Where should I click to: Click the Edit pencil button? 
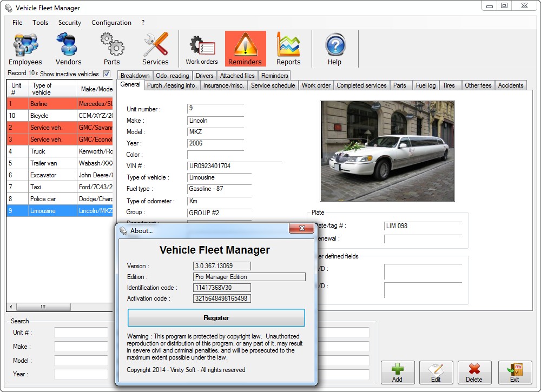436,373
